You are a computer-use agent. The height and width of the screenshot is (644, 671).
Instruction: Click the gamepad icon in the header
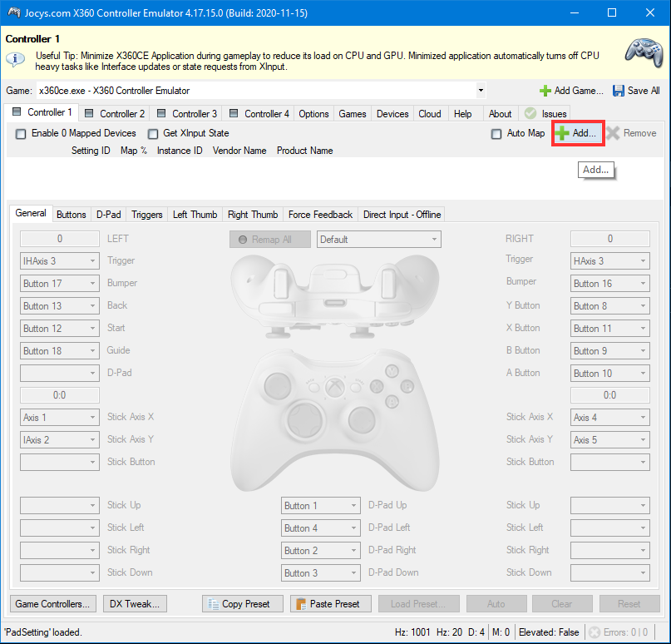tap(644, 53)
